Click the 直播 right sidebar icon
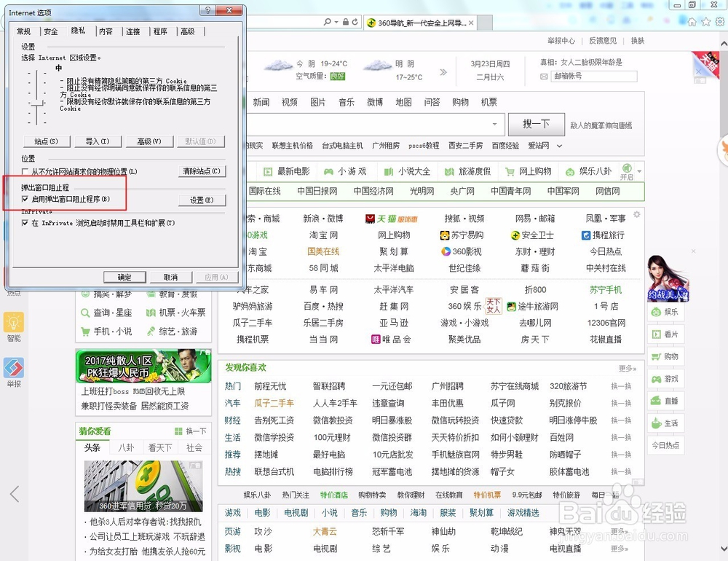The width and height of the screenshot is (728, 561). (656, 401)
